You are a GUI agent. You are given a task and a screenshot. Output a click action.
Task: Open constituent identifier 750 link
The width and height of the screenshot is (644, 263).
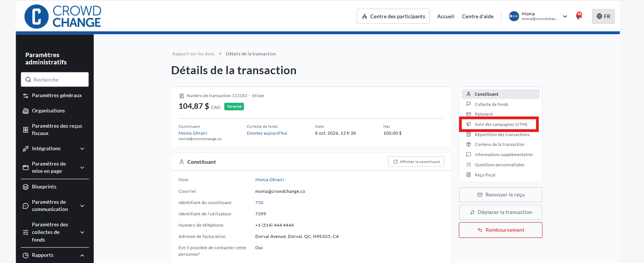coord(259,203)
